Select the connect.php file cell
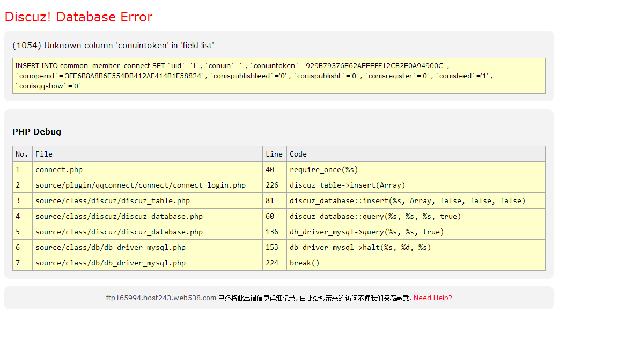 (x=148, y=169)
